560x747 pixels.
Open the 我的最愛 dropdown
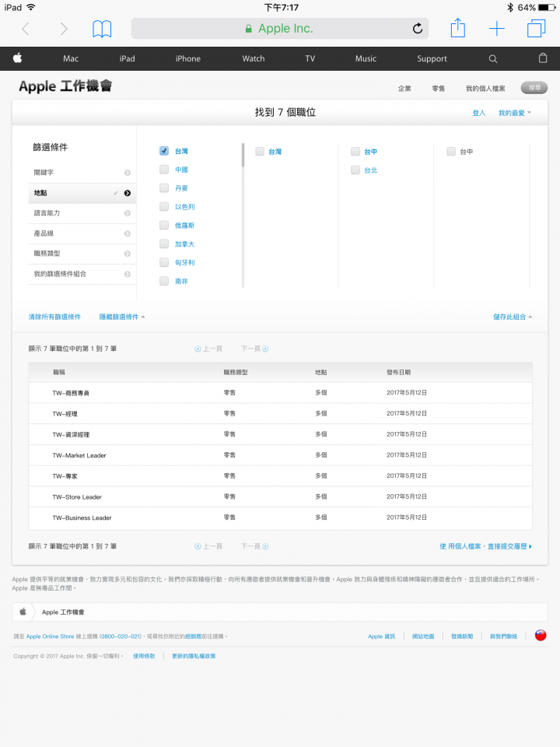tap(514, 113)
